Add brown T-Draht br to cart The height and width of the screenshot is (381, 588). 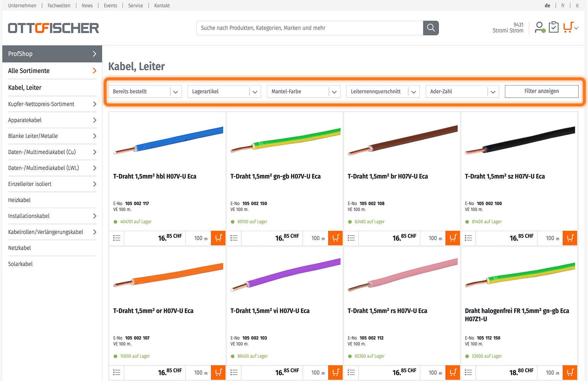click(453, 238)
